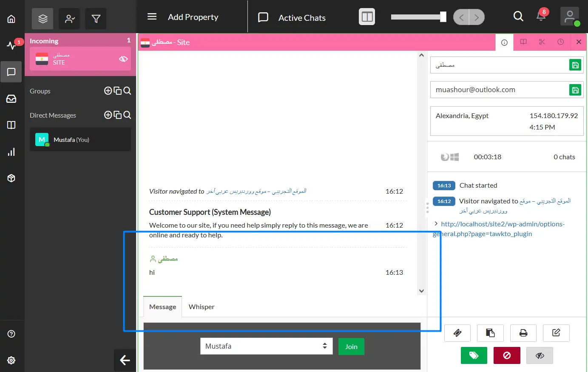This screenshot has width=588, height=372.
Task: Search direct messages with magnifier icon
Action: (x=127, y=115)
